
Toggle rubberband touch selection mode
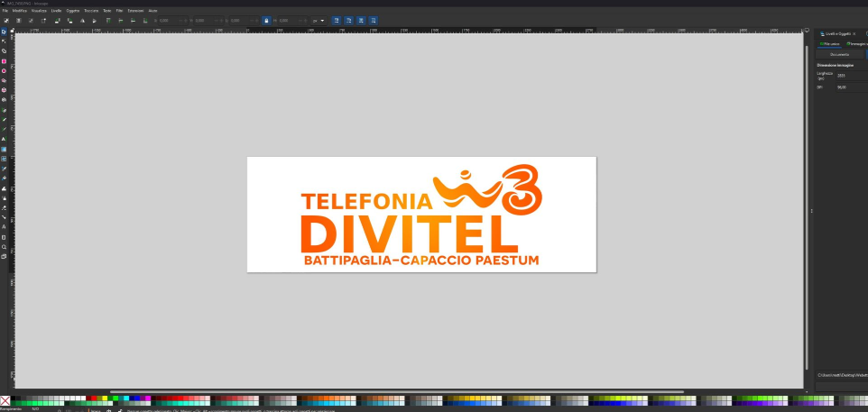coord(43,21)
